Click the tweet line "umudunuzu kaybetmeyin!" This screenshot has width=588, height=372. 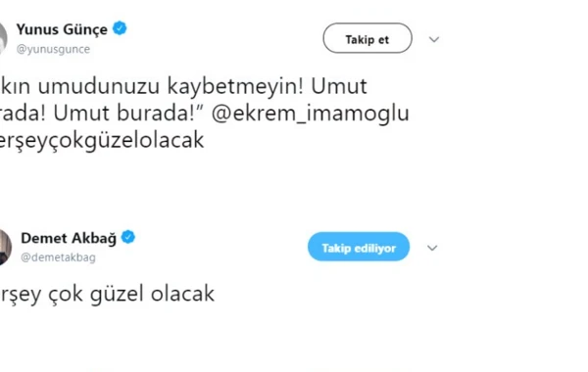(170, 86)
